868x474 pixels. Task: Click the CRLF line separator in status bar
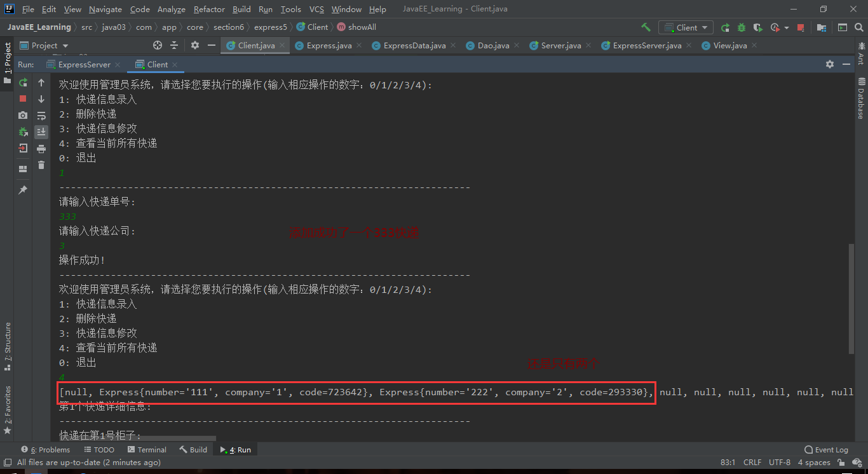752,463
